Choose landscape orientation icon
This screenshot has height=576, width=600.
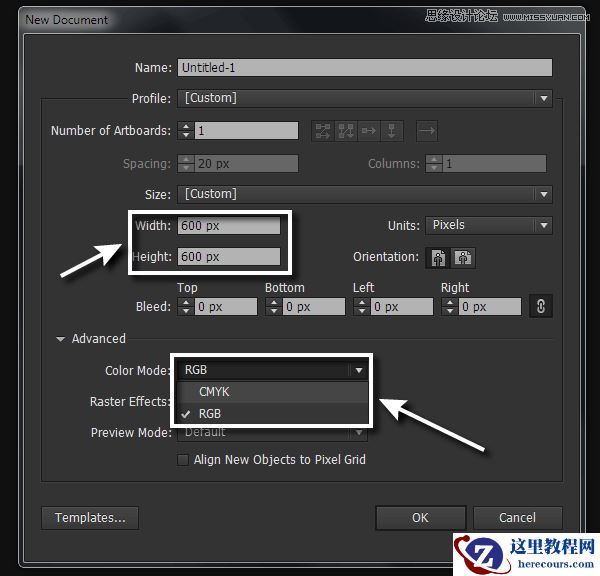463,257
